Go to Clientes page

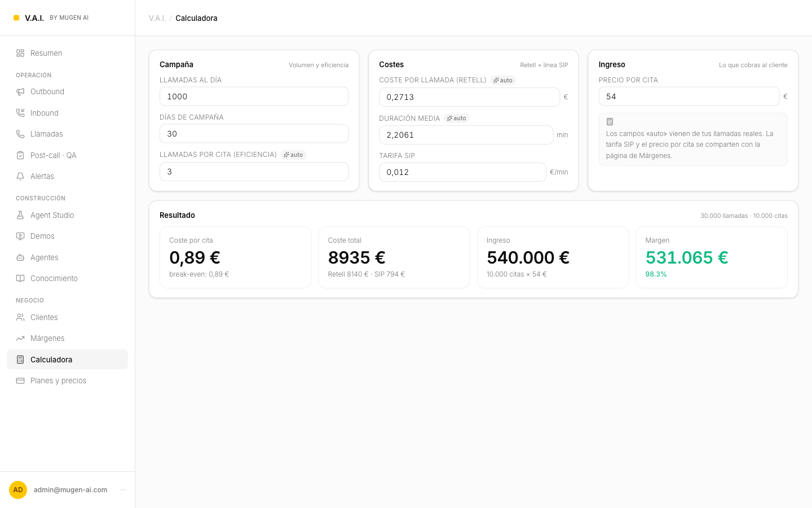(x=67, y=317)
